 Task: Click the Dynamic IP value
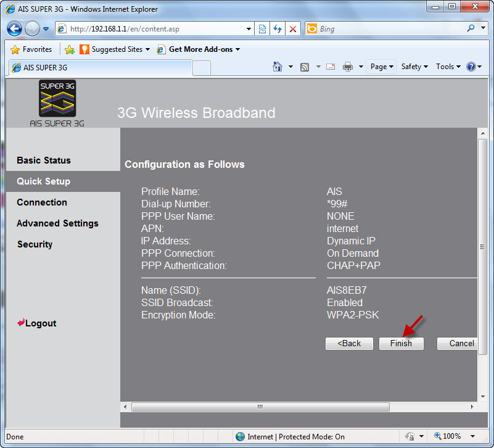tap(351, 241)
